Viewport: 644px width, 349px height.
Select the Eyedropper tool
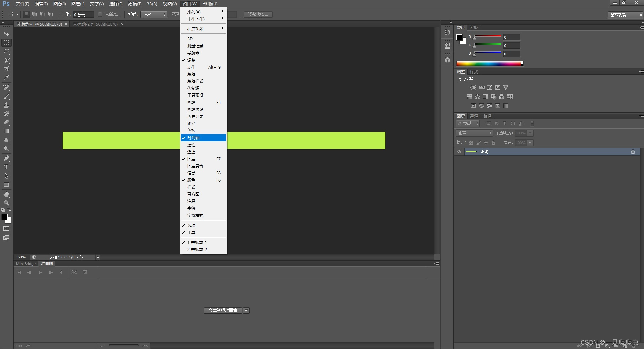[x=6, y=78]
